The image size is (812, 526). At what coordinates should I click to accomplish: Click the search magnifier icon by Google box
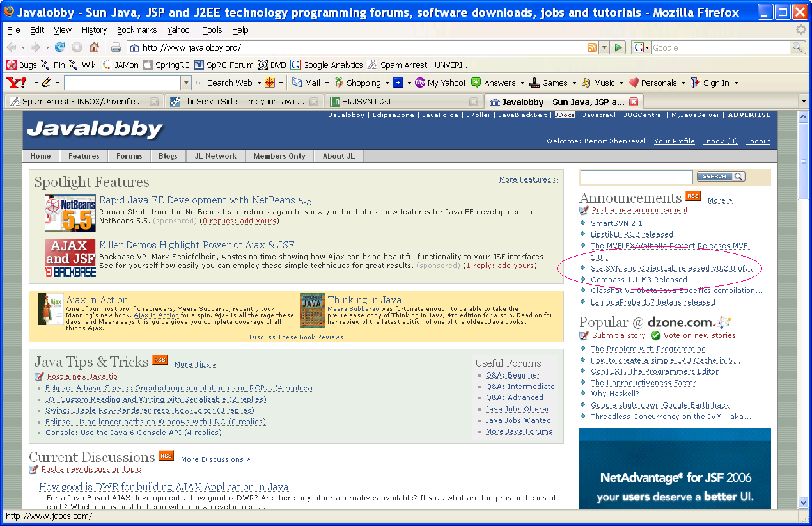(797, 47)
